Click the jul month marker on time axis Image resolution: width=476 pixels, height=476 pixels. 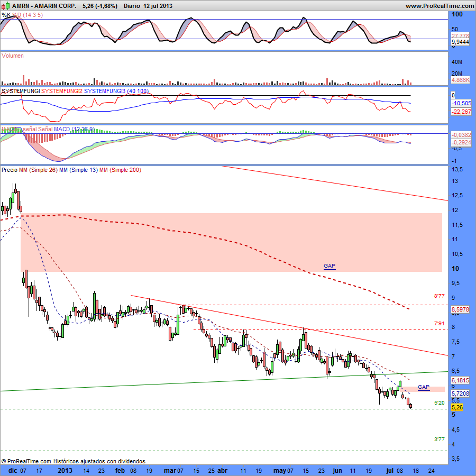click(x=389, y=471)
